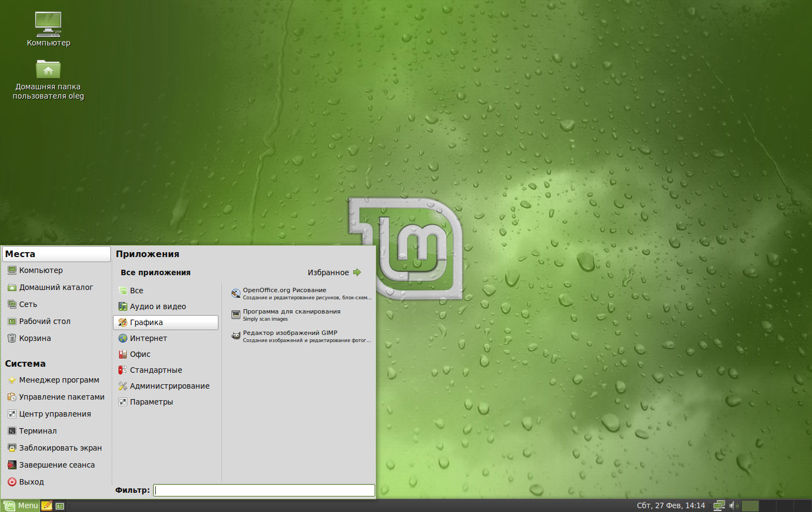This screenshot has width=812, height=512.
Task: Switch to Избранное favorites view
Action: click(334, 272)
